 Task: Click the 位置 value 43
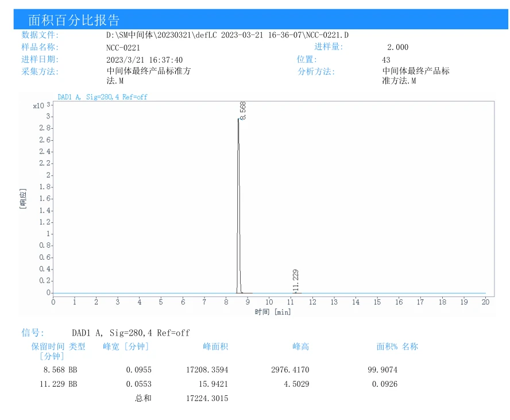coord(386,60)
